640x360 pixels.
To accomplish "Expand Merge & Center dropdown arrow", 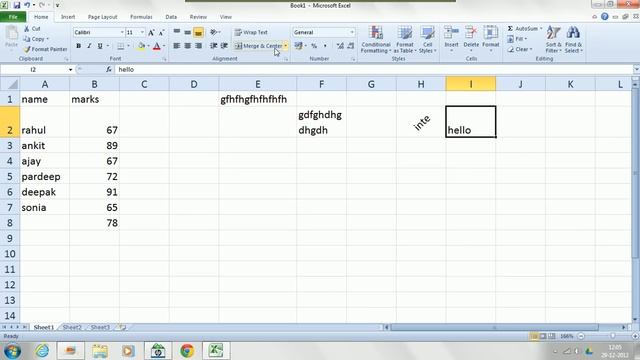I will [286, 46].
